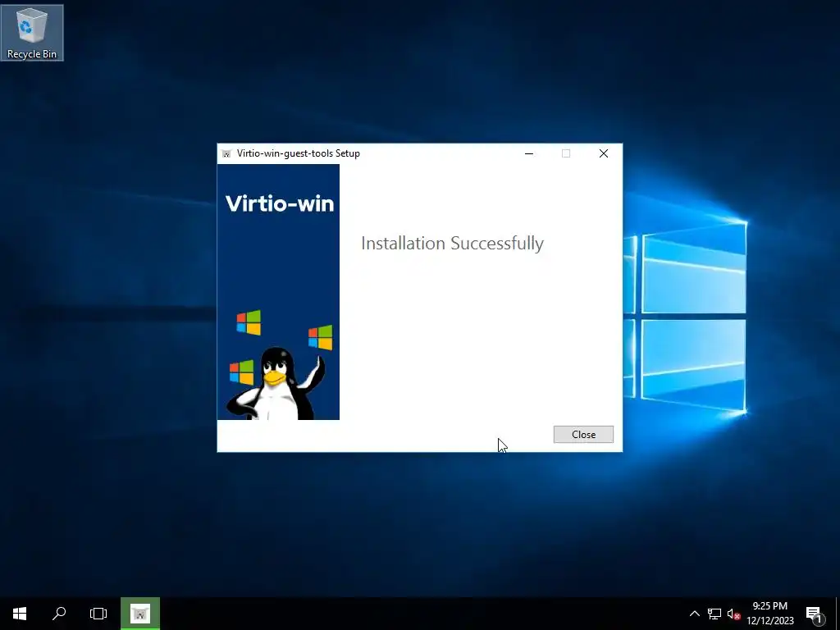Click the muted volume speaker icon
This screenshot has width=840, height=630.
coord(733,614)
